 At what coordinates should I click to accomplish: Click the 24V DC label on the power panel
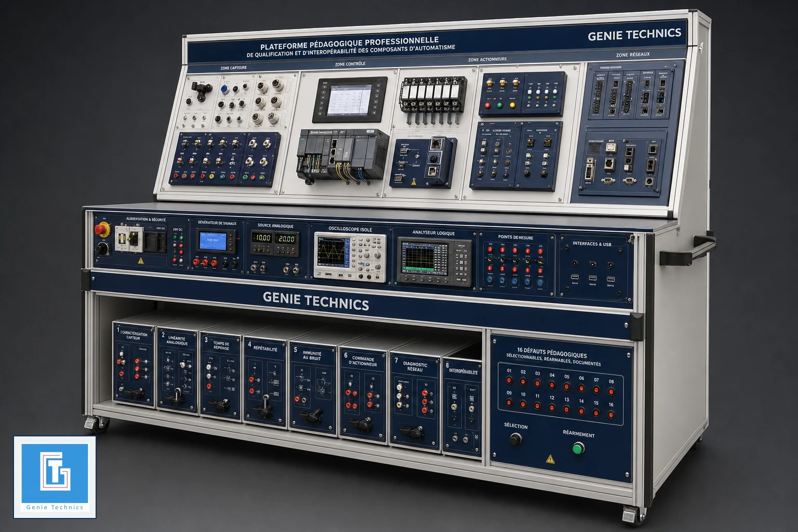(178, 229)
